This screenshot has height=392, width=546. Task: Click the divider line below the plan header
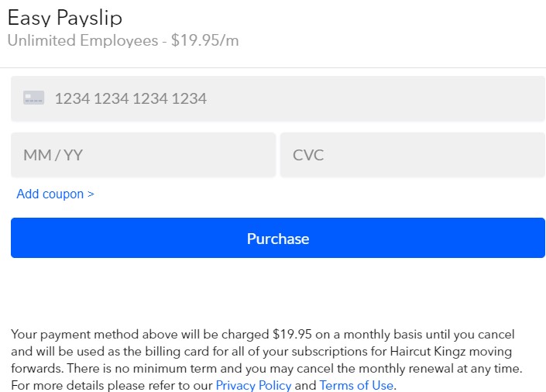point(273,67)
